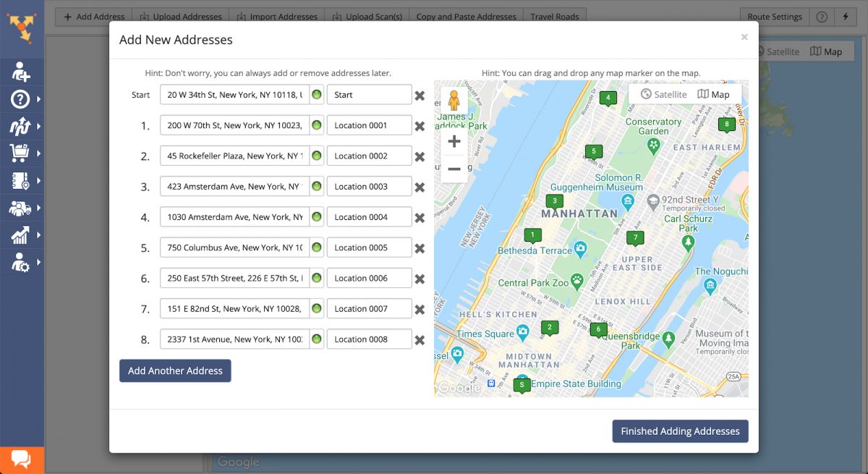Screen dimensions: 868x474
Task: Click the Location 0006 alias field
Action: click(x=369, y=279)
